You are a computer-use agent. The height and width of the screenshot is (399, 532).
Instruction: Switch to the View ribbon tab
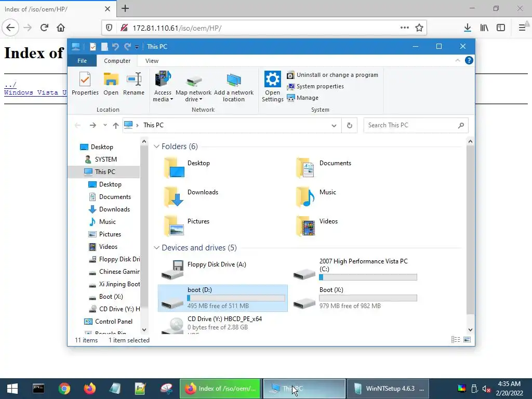pyautogui.click(x=152, y=61)
